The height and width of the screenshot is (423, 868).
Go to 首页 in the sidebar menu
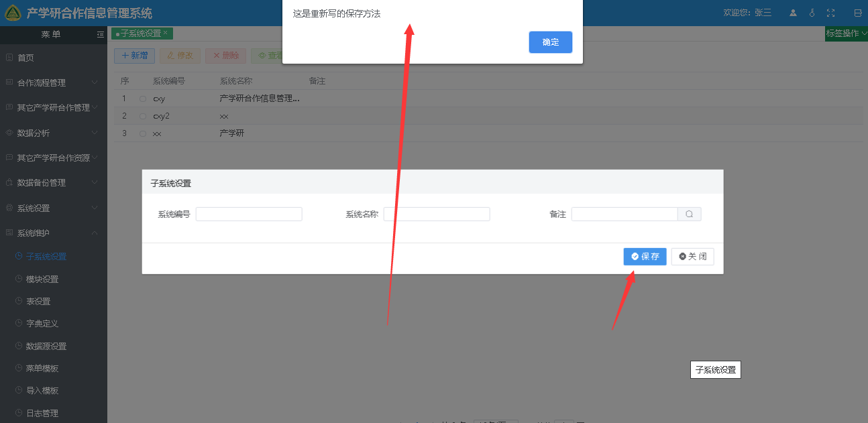click(25, 58)
